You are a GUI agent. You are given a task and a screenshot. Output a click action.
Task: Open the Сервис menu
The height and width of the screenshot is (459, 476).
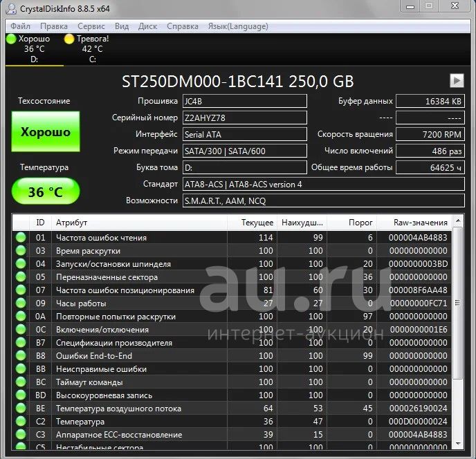point(91,26)
